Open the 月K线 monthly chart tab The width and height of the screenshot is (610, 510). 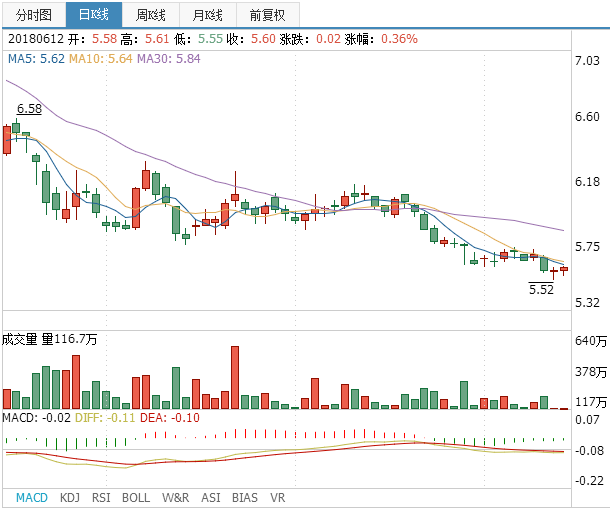tap(208, 15)
